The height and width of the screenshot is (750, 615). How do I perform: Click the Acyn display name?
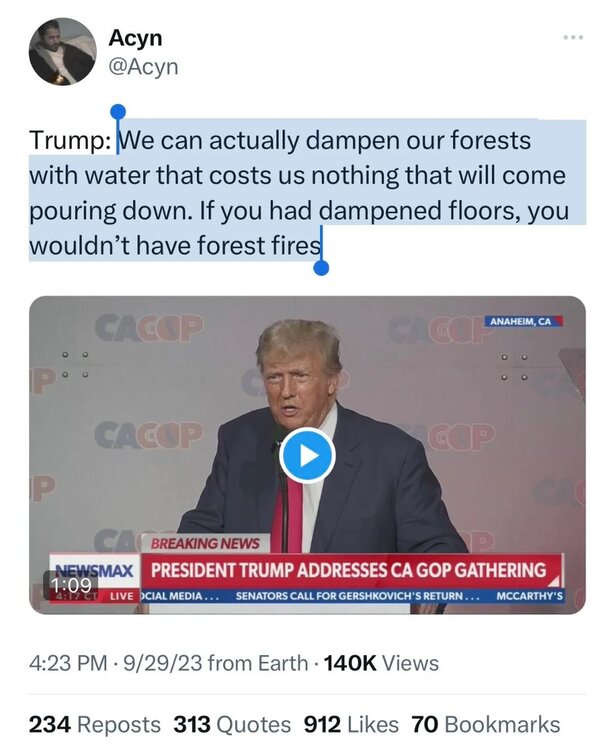[x=135, y=38]
